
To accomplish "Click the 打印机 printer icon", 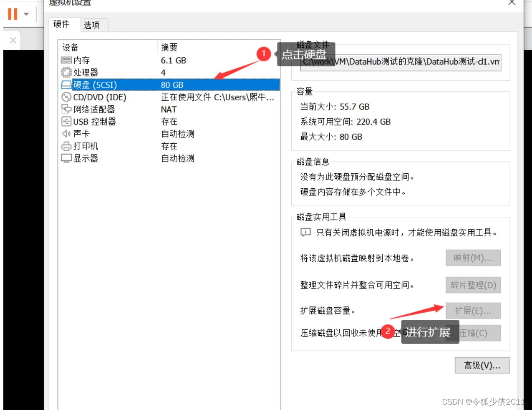I will coord(66,146).
